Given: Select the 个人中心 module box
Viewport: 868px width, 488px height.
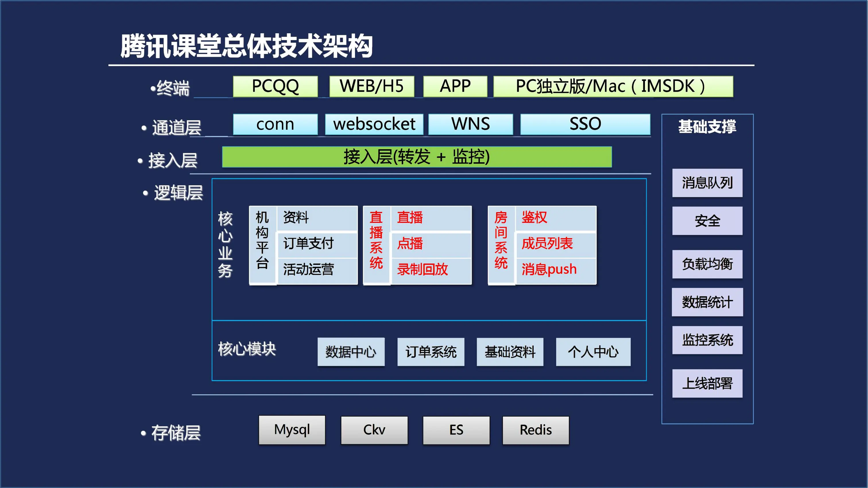Looking at the screenshot, I should 593,352.
